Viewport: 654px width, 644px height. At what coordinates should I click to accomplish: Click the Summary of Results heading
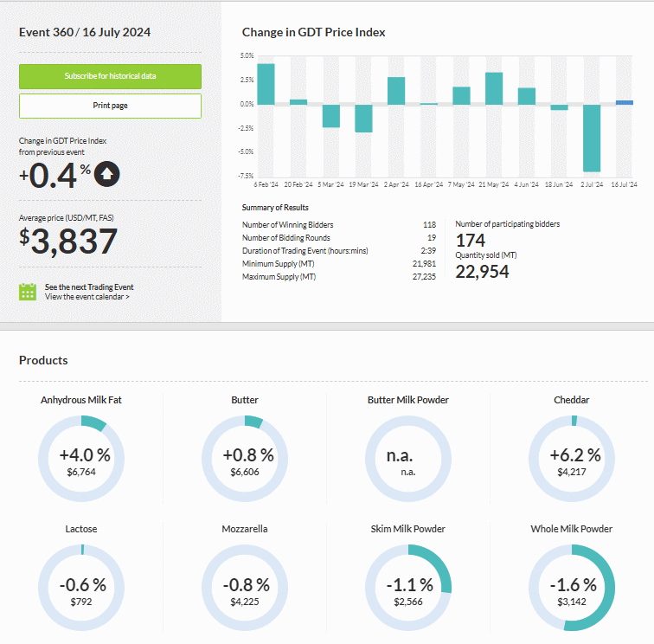(x=275, y=208)
